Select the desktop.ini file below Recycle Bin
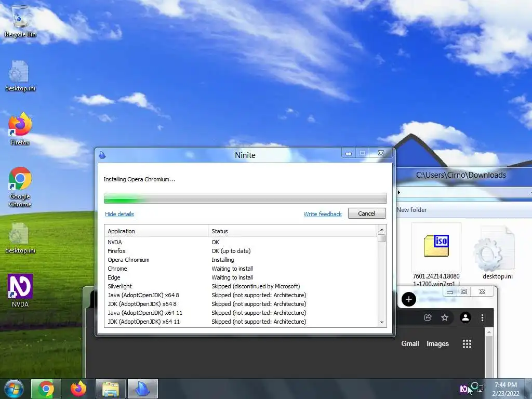This screenshot has height=399, width=532. (x=20, y=76)
